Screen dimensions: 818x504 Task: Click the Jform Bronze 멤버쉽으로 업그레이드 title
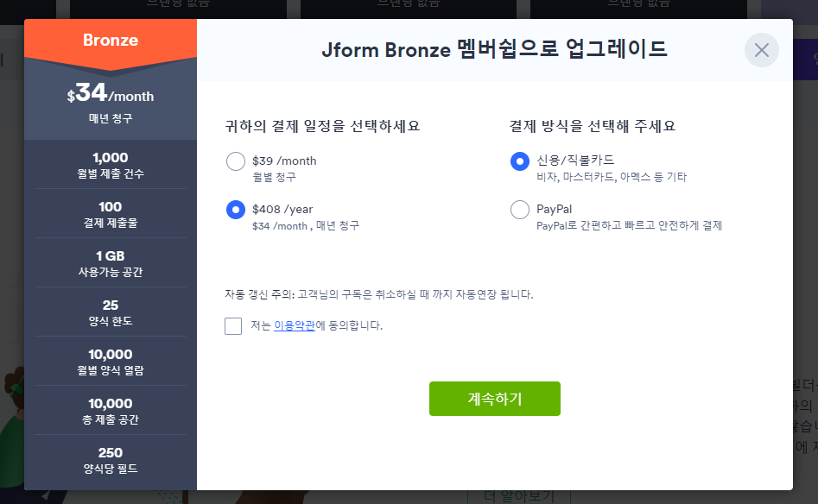pyautogui.click(x=494, y=49)
